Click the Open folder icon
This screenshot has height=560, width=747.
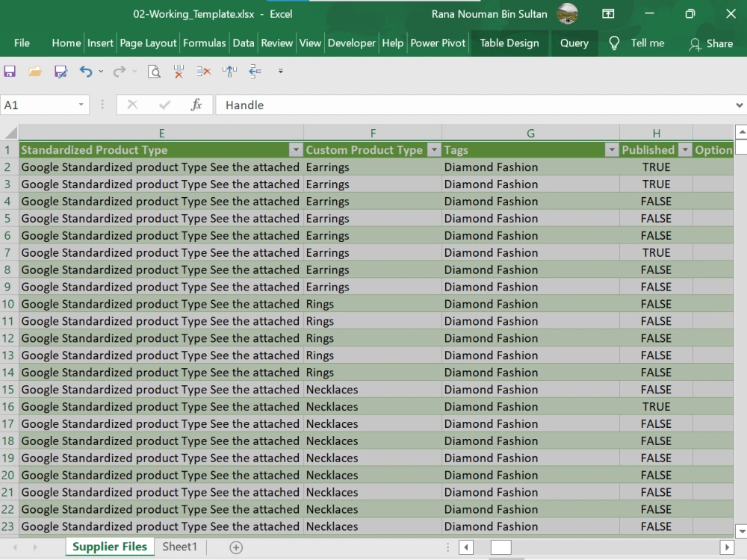pos(35,72)
